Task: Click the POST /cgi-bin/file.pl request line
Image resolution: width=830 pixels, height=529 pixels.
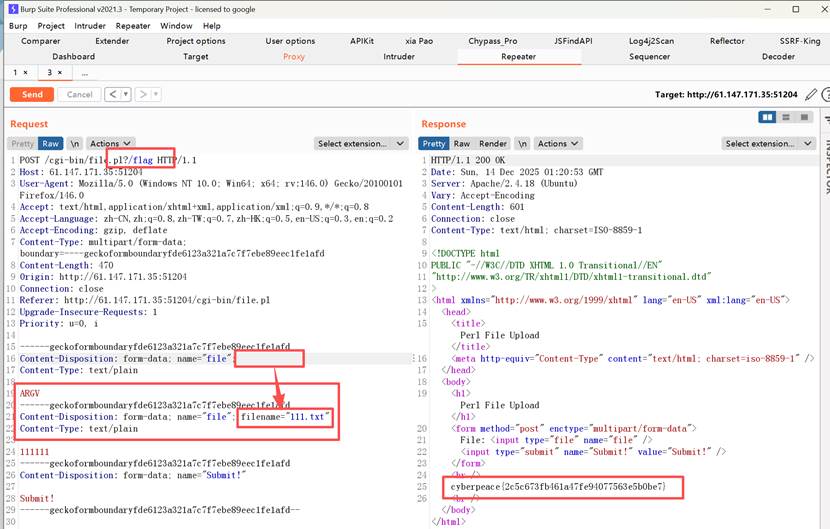Action: [x=108, y=160]
